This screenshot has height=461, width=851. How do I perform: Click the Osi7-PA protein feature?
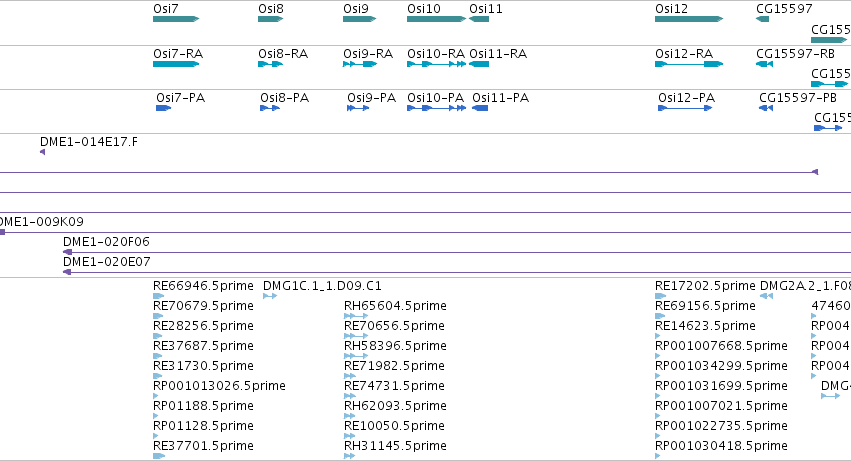click(163, 108)
